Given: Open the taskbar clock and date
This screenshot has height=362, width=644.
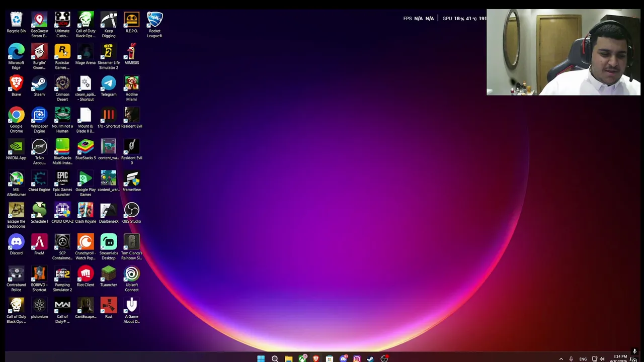Looking at the screenshot, I should (x=619, y=358).
